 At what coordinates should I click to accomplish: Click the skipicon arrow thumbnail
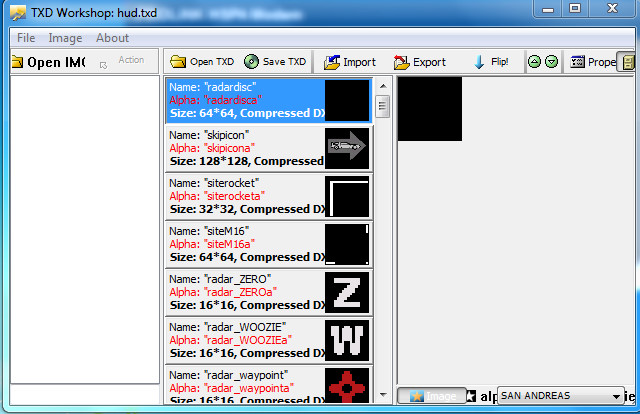point(347,148)
